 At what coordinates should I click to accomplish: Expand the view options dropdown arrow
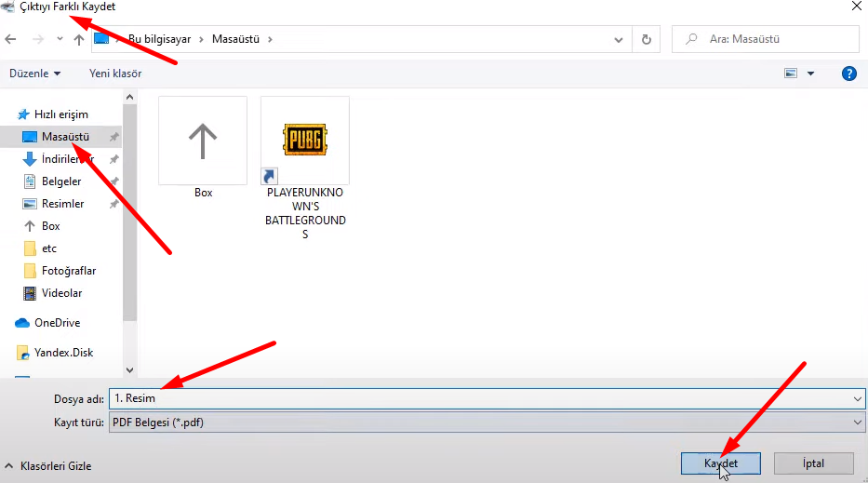click(810, 74)
